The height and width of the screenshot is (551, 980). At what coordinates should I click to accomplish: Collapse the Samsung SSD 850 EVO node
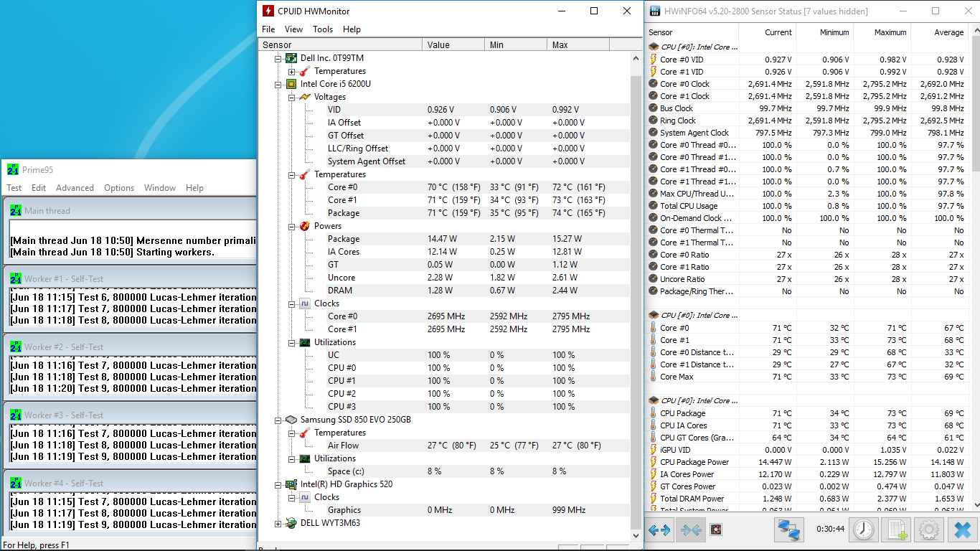coord(278,420)
